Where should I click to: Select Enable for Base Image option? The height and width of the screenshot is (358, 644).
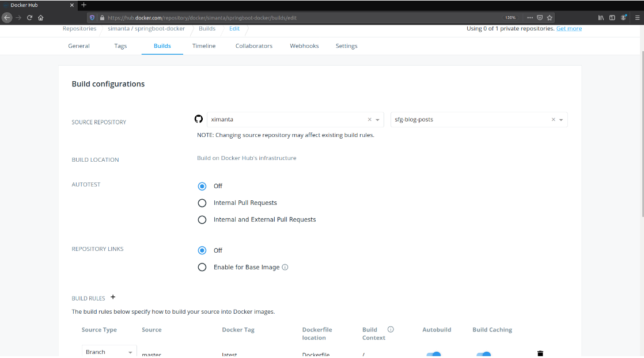point(202,267)
